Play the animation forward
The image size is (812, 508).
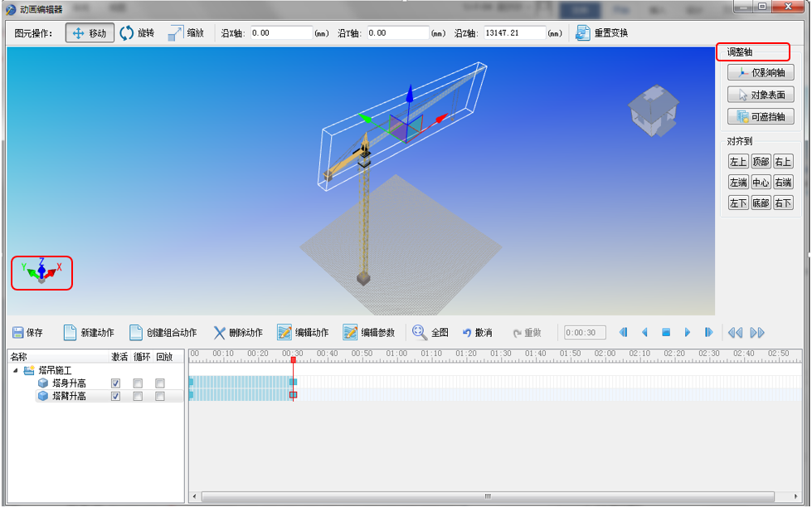(688, 332)
